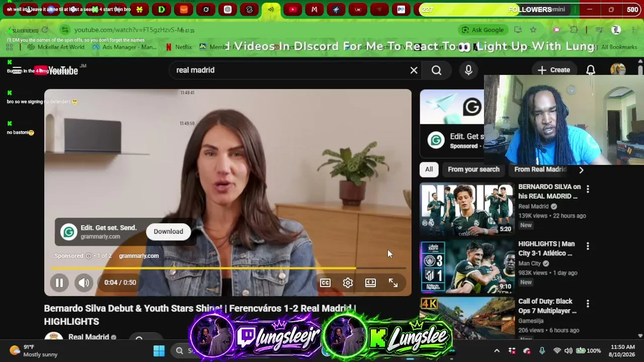Open options for Man City highlights video
Screen dimensions: 644x362
588,246
